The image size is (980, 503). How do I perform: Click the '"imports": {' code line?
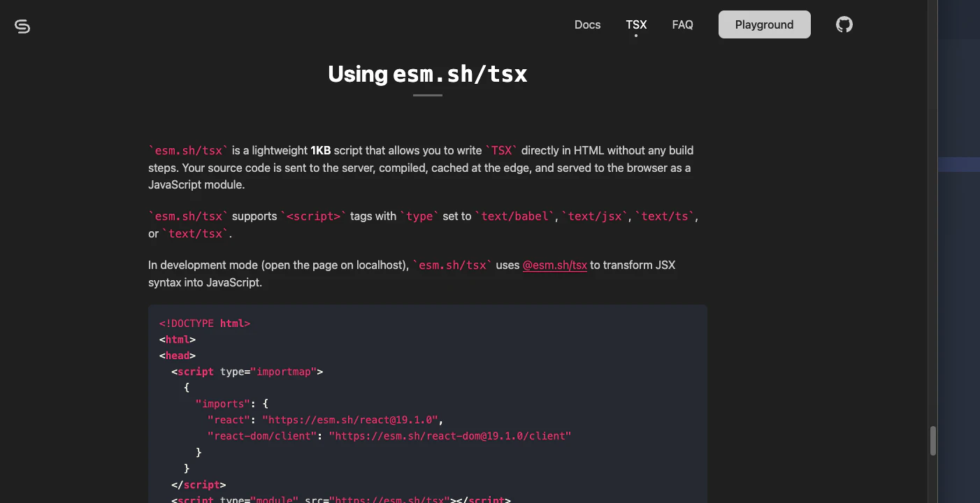[x=232, y=404]
